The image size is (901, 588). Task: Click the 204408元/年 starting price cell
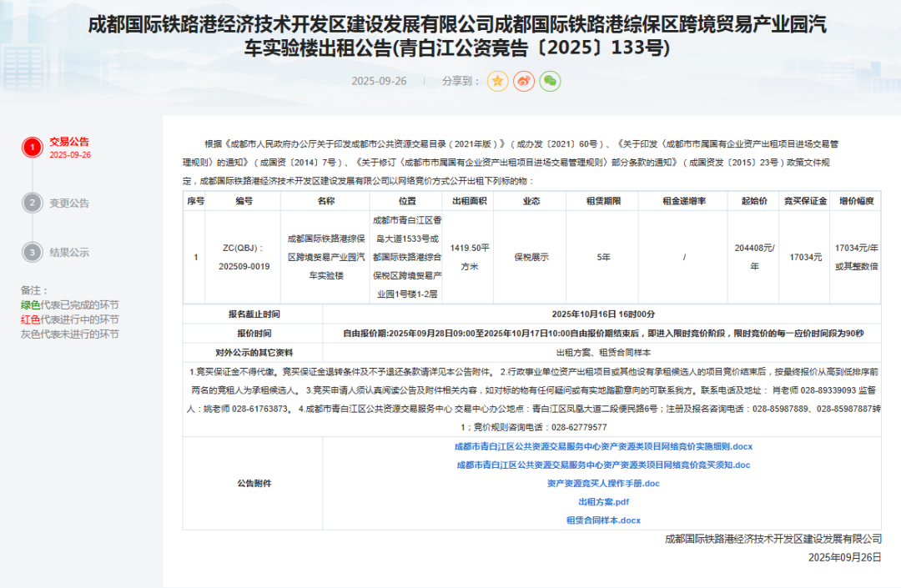(754, 257)
